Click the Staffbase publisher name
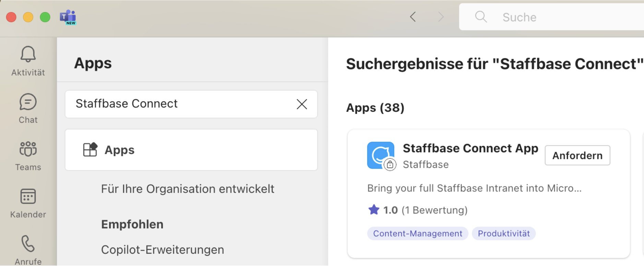The height and width of the screenshot is (266, 644). click(x=426, y=165)
